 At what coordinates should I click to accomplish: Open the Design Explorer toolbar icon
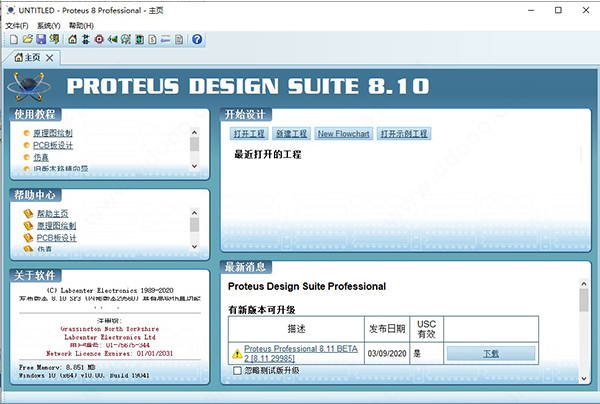(139, 39)
